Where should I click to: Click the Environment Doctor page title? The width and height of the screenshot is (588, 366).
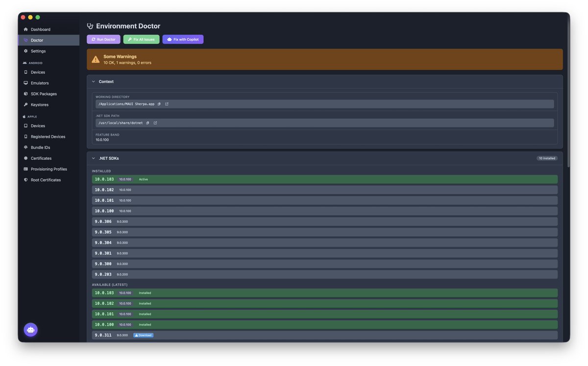pyautogui.click(x=128, y=26)
